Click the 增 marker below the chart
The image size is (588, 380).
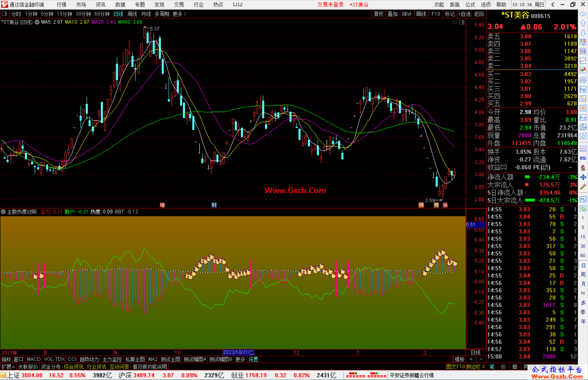pos(162,205)
